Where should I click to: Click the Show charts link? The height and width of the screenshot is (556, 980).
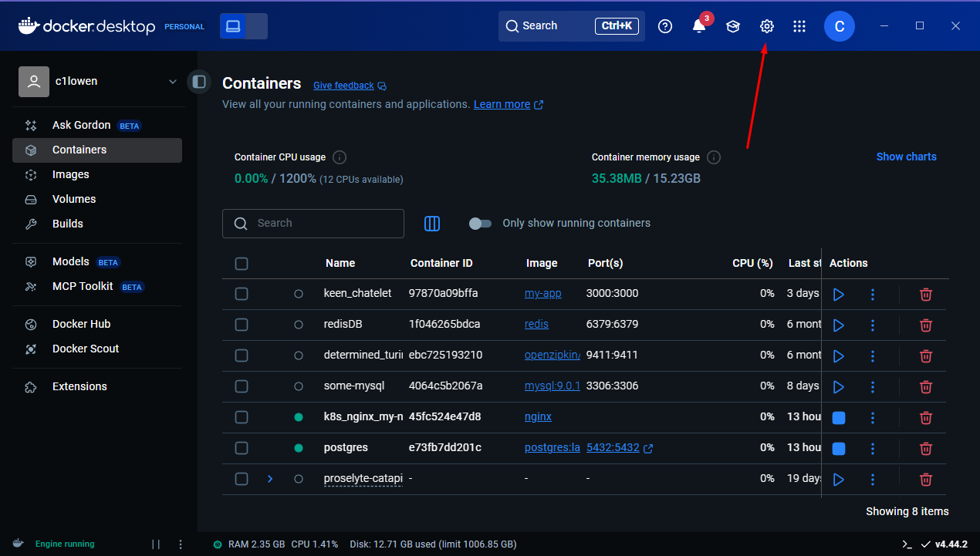[906, 157]
